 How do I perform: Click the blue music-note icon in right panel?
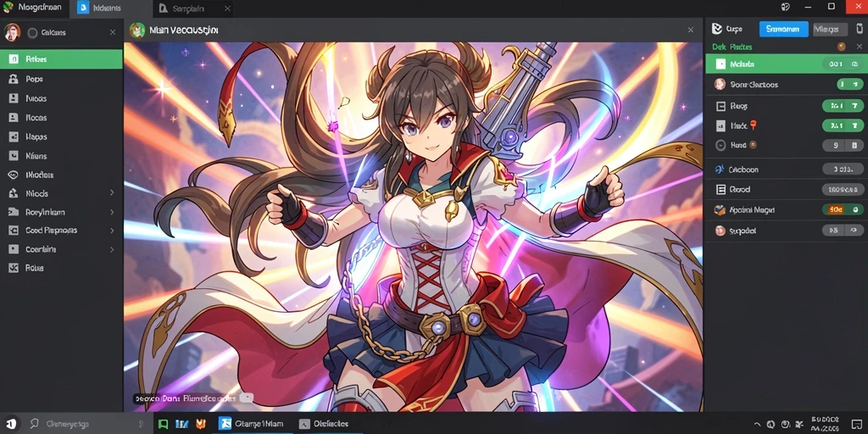[720, 170]
